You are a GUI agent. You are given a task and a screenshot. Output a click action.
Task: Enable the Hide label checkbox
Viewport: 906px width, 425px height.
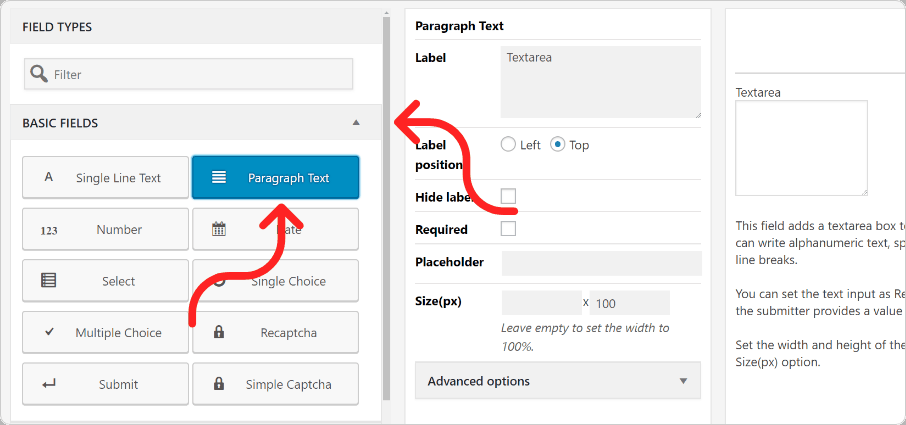tap(508, 196)
